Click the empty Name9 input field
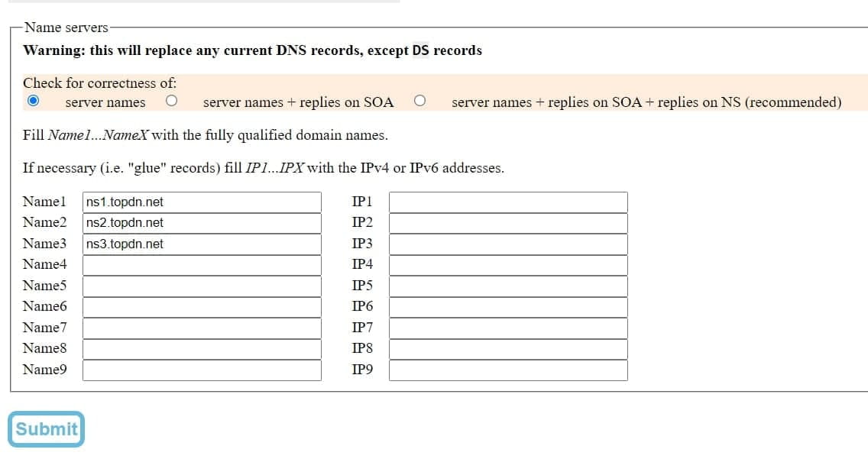868x459 pixels. click(x=202, y=370)
